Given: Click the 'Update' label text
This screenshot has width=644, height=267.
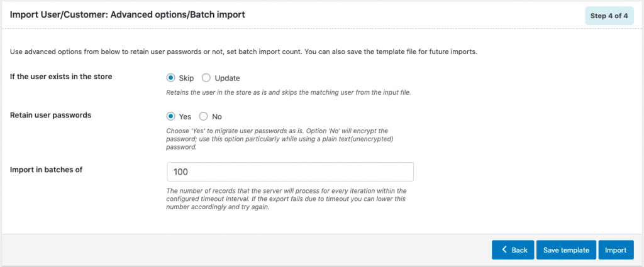Looking at the screenshot, I should (x=227, y=78).
